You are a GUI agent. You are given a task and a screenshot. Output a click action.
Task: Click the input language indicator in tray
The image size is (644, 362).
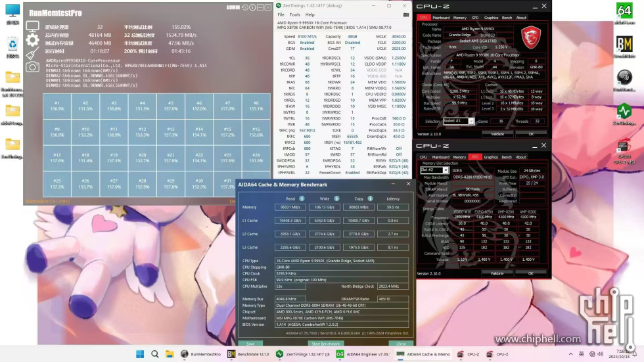(581, 354)
